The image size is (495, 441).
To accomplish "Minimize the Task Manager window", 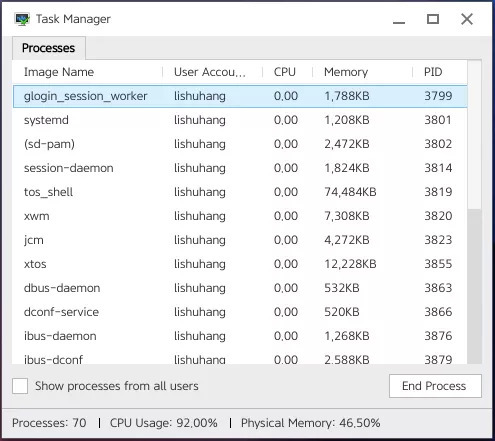I will coord(399,20).
